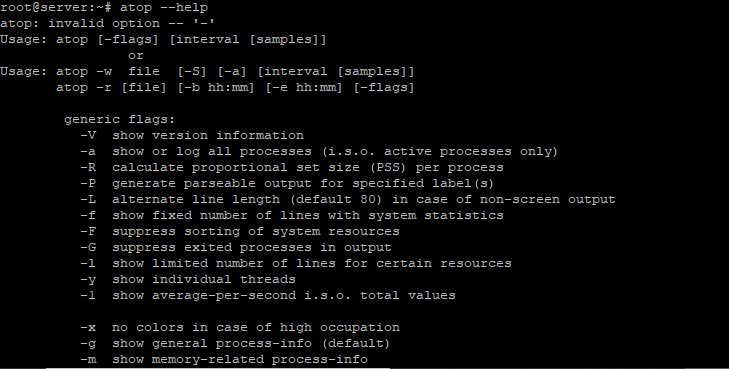729x369 pixels.
Task: Click the -x no colors line
Action: (x=240, y=327)
